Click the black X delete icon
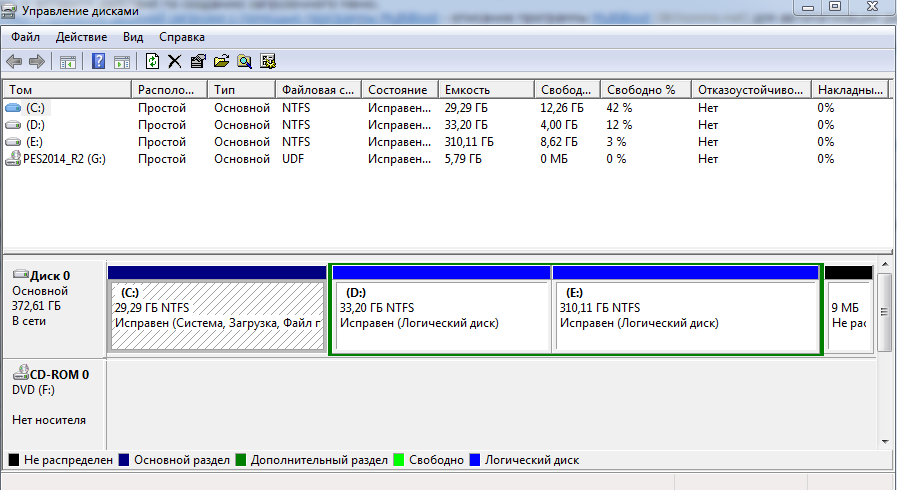This screenshot has height=490, width=897. tap(174, 61)
